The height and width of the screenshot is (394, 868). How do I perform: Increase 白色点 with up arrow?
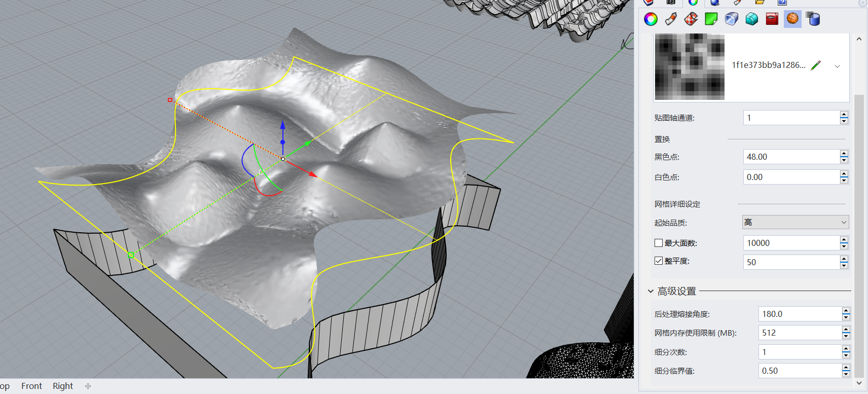pyautogui.click(x=844, y=174)
